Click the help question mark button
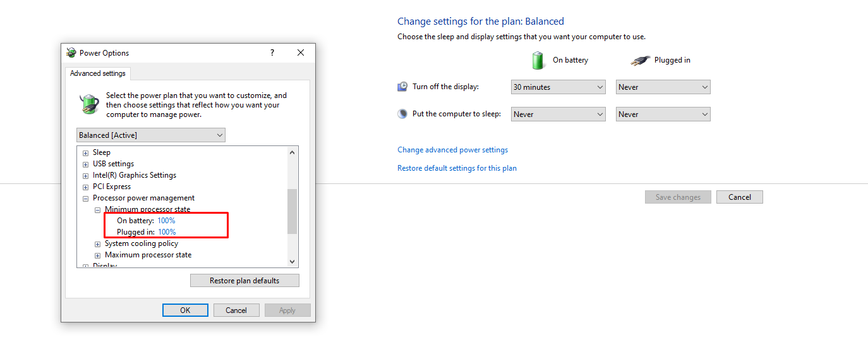 (x=272, y=52)
